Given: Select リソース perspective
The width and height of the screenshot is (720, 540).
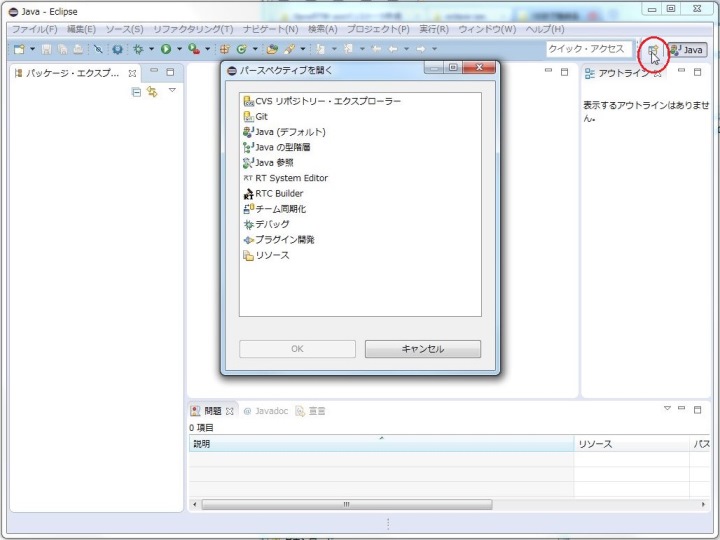Looking at the screenshot, I should point(266,255).
